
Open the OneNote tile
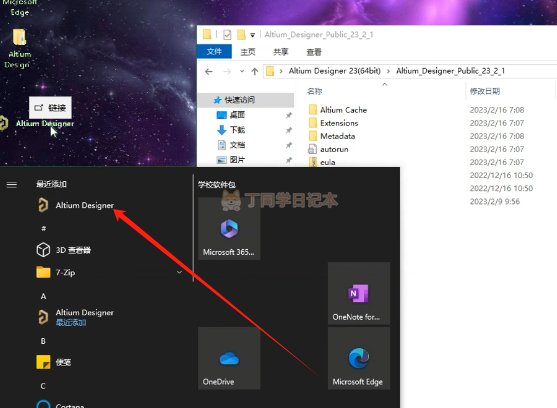(359, 294)
